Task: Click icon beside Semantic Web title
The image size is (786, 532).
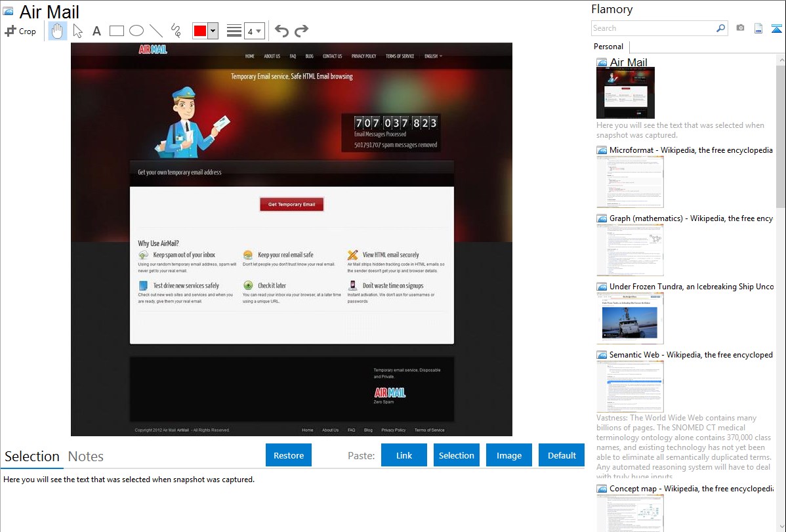Action: 602,355
